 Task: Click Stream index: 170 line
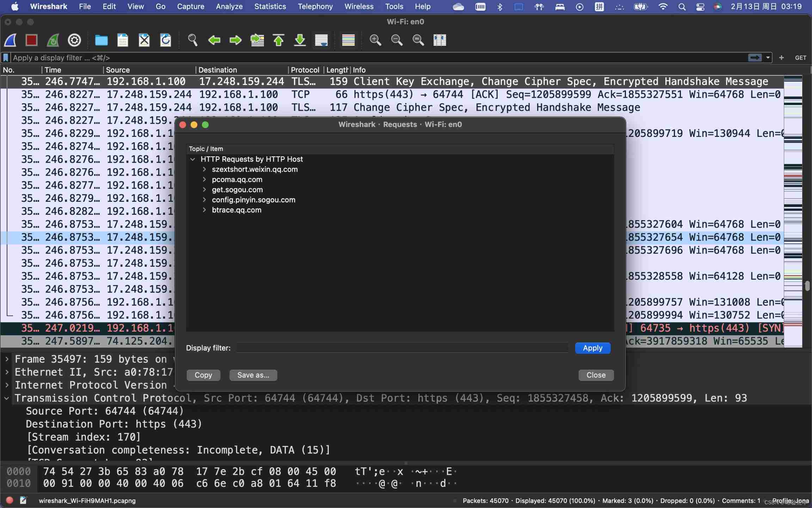(84, 437)
